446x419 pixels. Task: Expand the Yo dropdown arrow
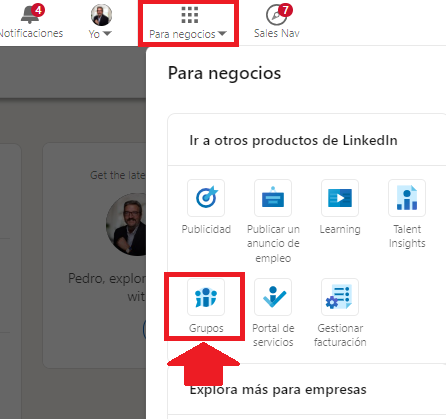coord(107,34)
